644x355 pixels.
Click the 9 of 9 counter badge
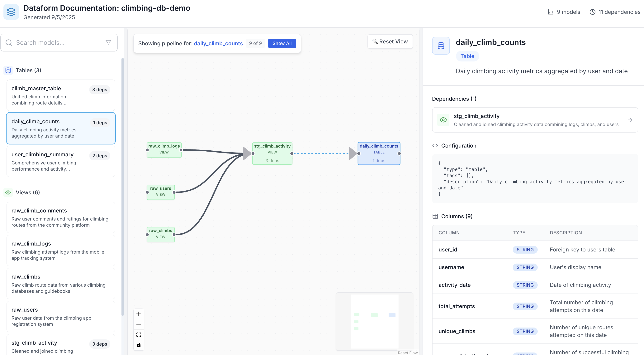[x=255, y=43]
